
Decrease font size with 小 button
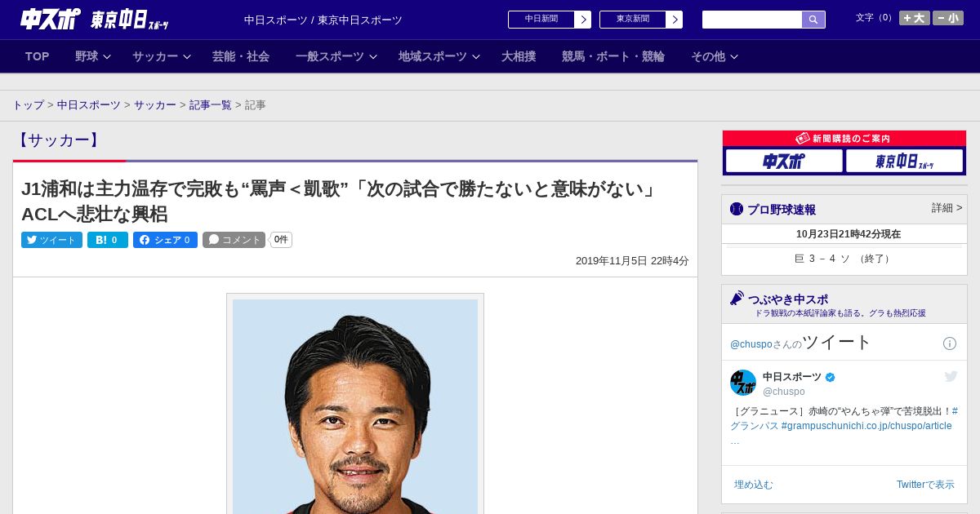(948, 18)
